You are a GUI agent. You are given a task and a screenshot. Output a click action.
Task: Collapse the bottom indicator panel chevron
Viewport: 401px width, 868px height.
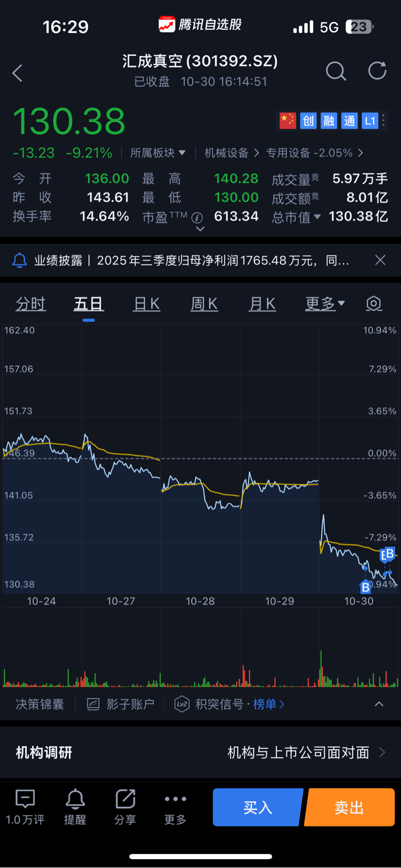click(x=379, y=704)
